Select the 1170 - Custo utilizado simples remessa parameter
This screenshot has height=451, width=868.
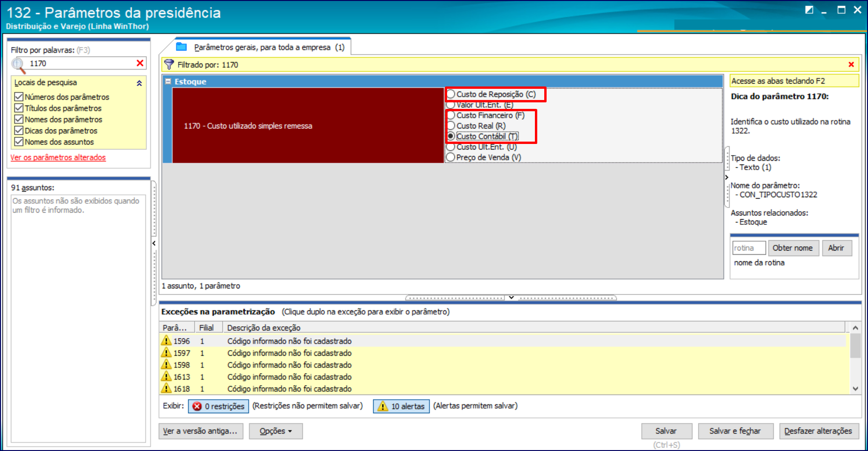click(x=308, y=125)
